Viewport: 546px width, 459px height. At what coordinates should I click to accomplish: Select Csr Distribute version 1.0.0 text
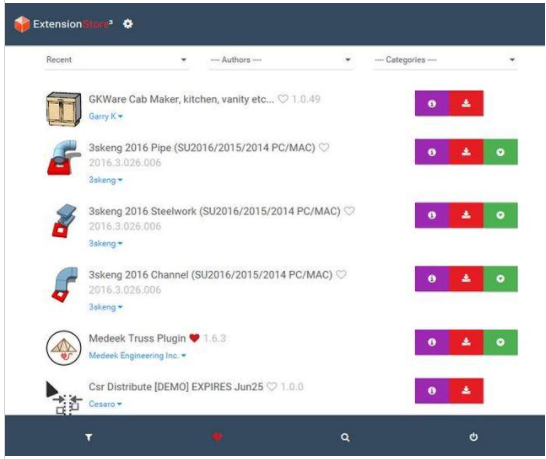[x=292, y=387]
